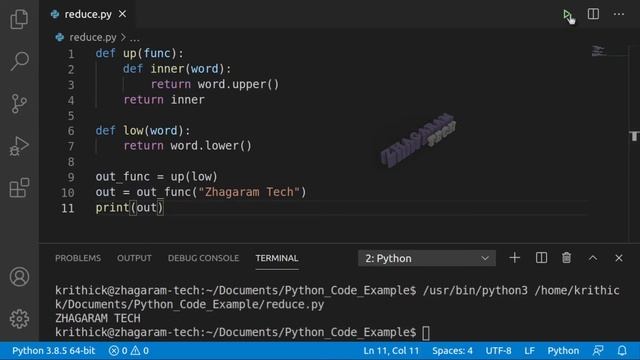Select the TERMINAL panel tab

277,258
